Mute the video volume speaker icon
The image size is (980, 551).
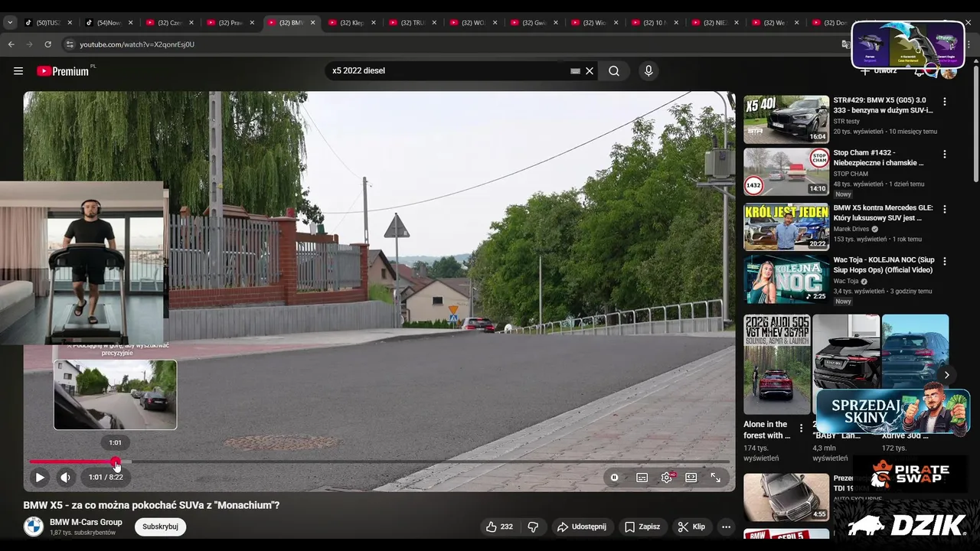coord(66,478)
